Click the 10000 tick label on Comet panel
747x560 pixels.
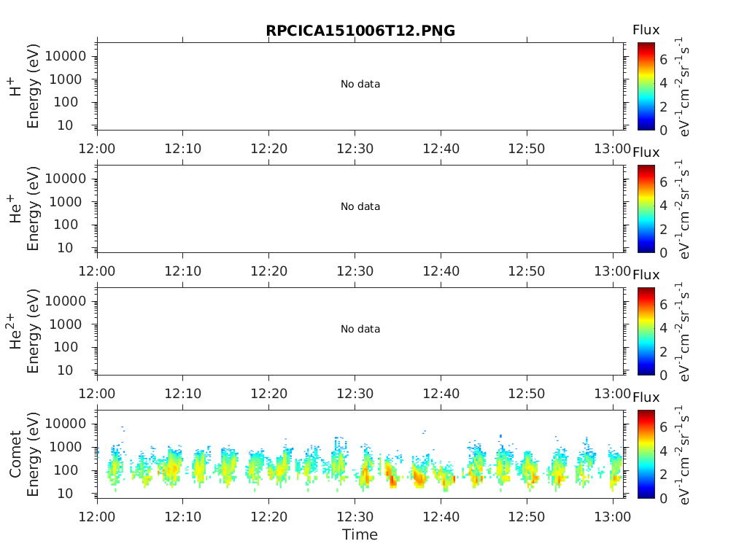(66, 424)
